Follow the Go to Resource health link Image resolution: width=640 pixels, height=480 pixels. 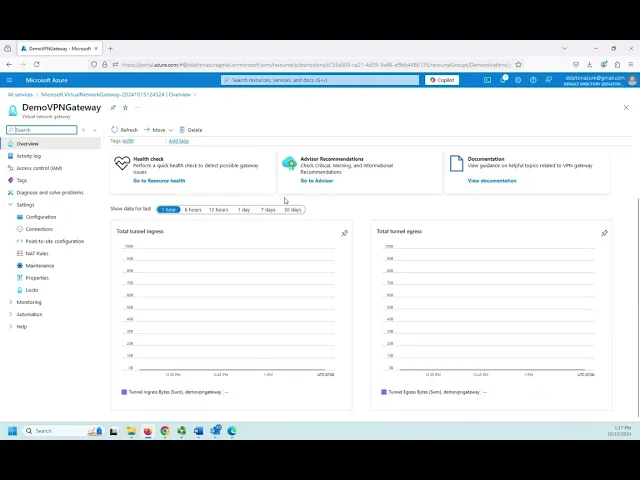(x=159, y=180)
